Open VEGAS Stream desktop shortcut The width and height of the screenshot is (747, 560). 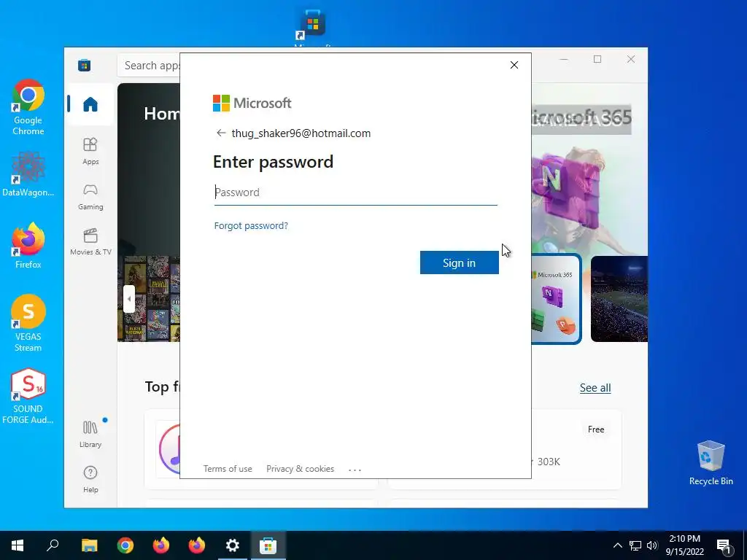pyautogui.click(x=28, y=323)
